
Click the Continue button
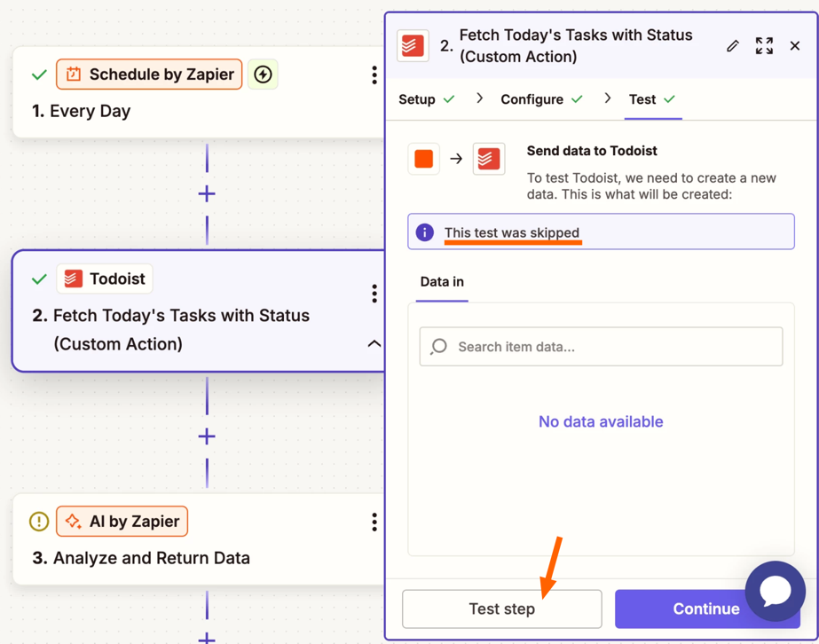click(706, 609)
